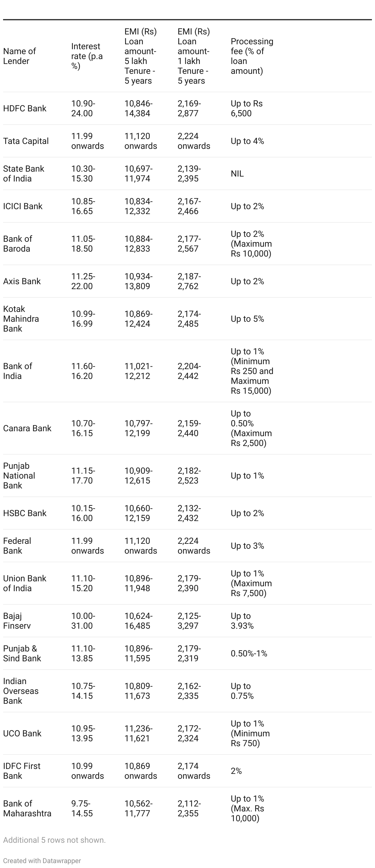
Task: Click the 'Name of Lender' column header
Action: [x=20, y=56]
